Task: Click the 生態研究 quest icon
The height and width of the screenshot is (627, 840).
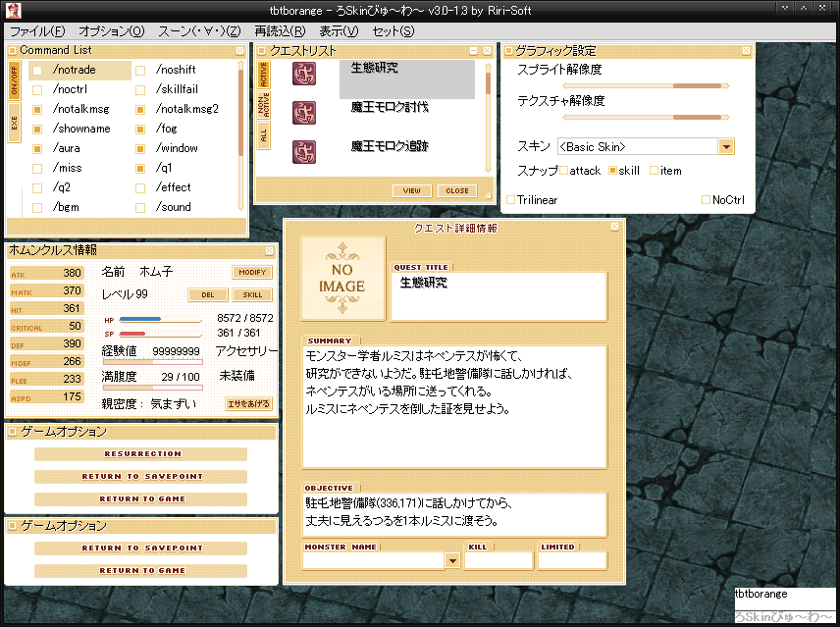Action: tap(304, 74)
